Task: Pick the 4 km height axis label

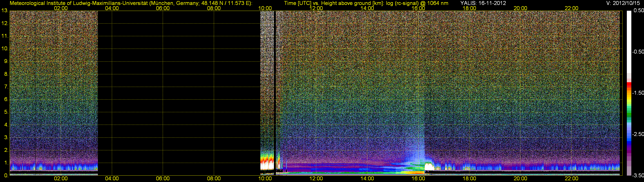Action: coord(6,125)
